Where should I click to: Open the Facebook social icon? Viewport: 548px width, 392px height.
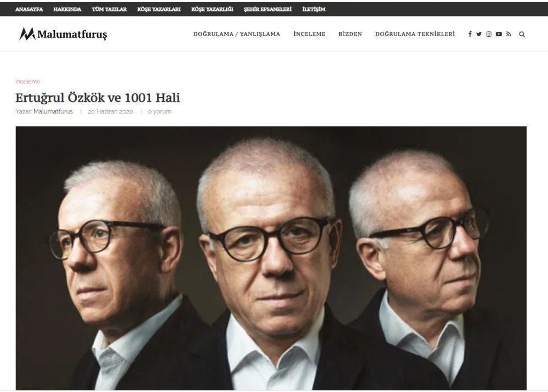click(x=470, y=34)
